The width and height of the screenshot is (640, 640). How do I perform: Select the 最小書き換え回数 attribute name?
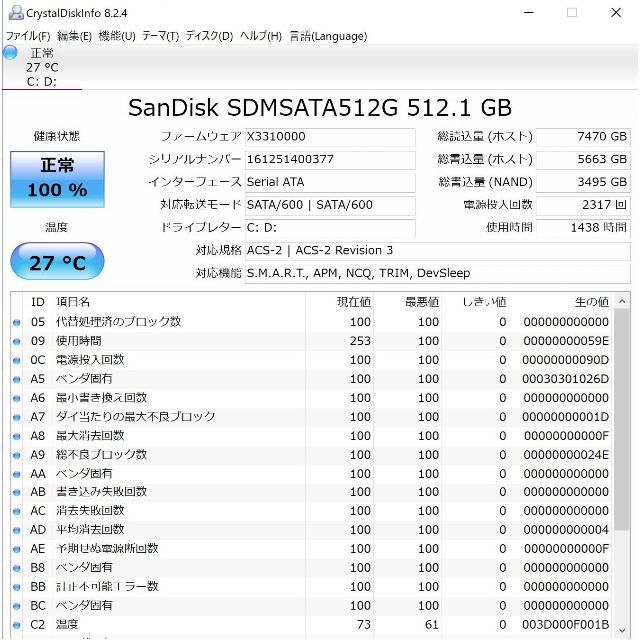point(101,398)
